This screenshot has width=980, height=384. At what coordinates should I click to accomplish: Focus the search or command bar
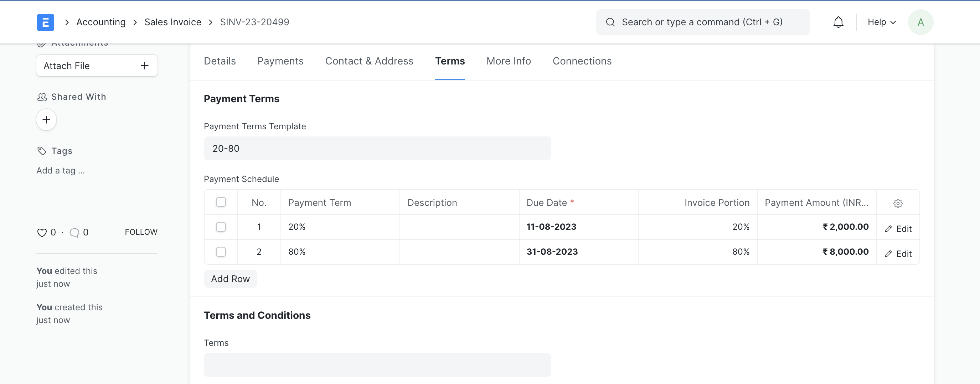pos(702,22)
